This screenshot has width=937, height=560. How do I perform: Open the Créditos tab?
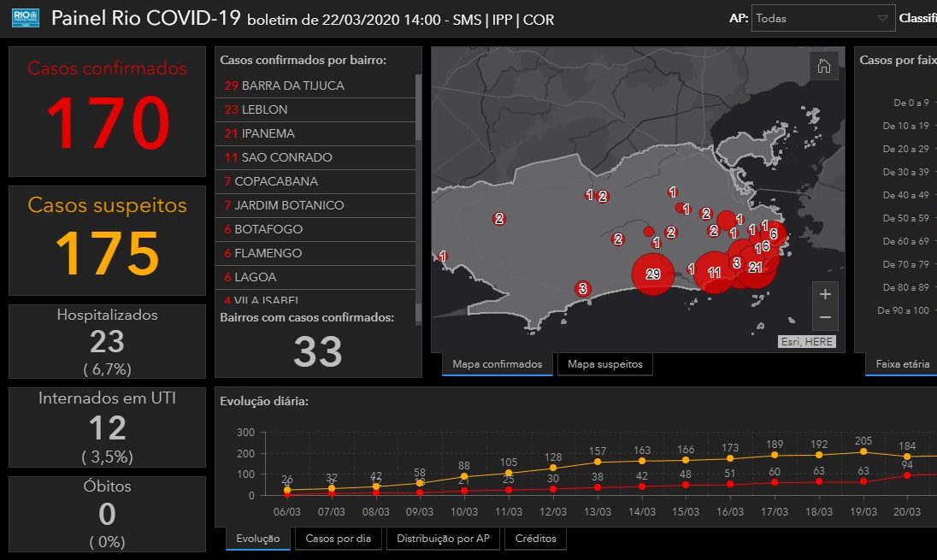(535, 539)
